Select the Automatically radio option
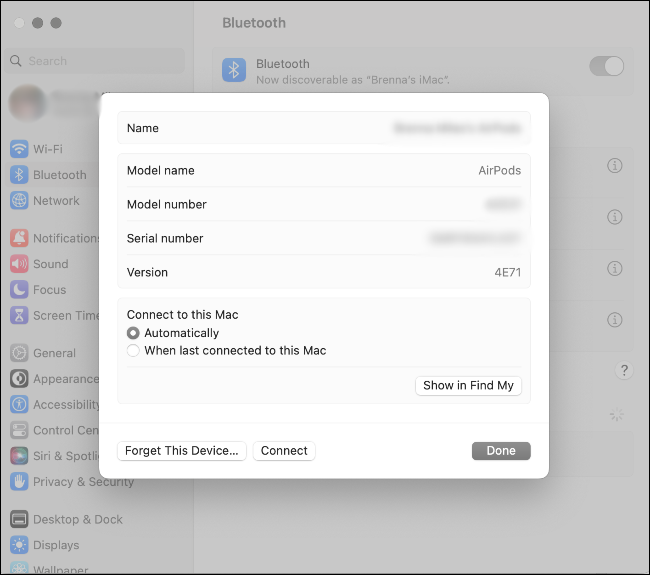Screen dimensions: 650x575 [x=133, y=333]
